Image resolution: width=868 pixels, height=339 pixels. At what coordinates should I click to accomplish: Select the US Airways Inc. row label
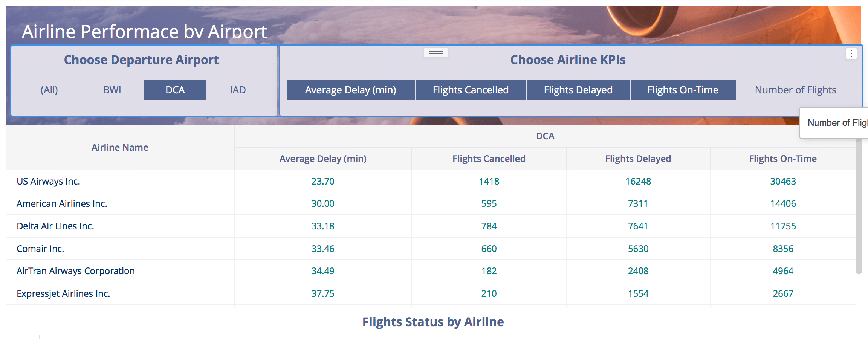pos(48,181)
